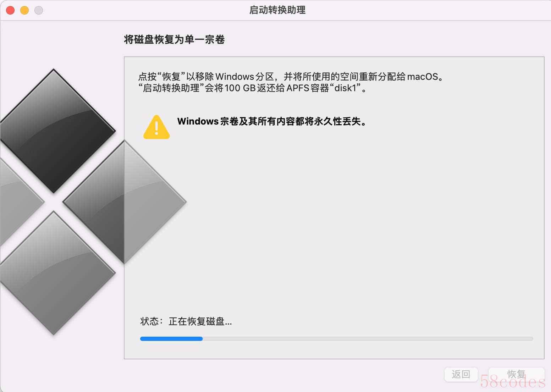Click the bold Windows 宗卷 warning message
551x392 pixels.
point(272,121)
